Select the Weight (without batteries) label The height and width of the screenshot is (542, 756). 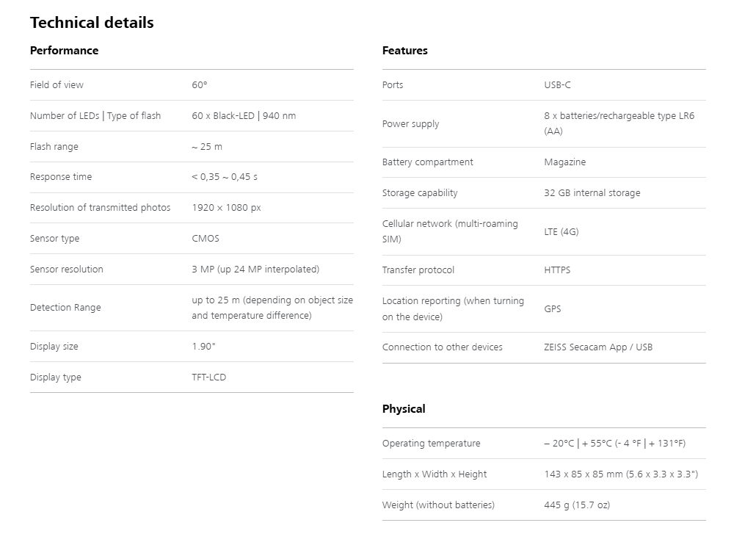click(438, 505)
